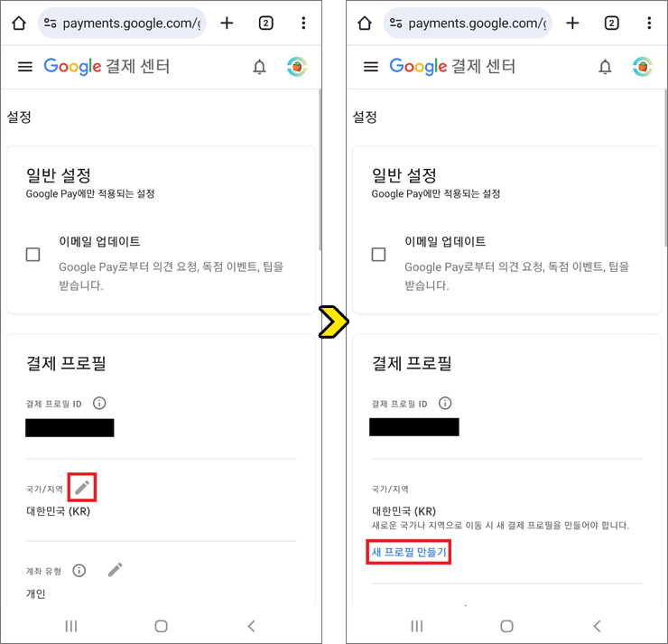The image size is (668, 644).
Task: Click the pencil edit icon beside 국가/지역
Action: click(82, 487)
